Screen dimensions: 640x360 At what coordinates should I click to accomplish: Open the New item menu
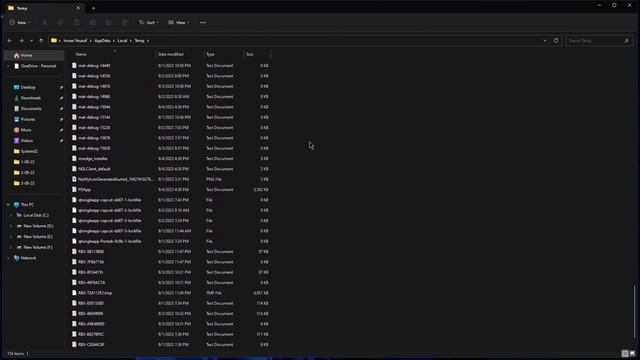tap(20, 22)
